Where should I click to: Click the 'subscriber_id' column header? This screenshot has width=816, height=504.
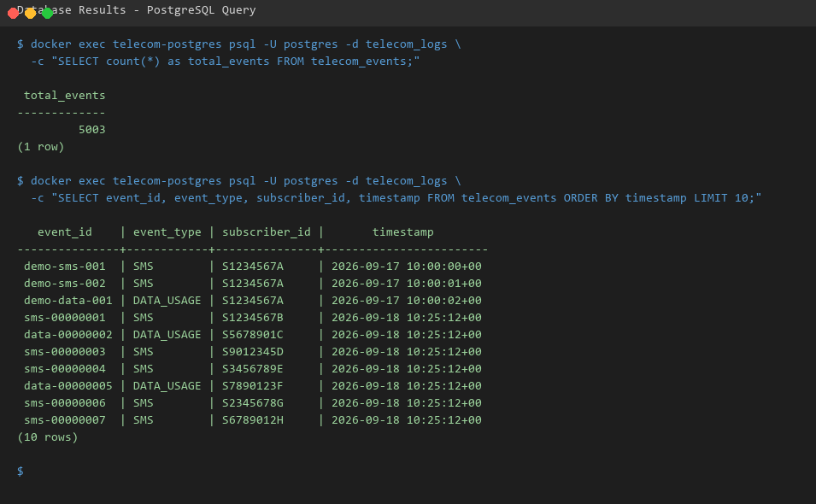(267, 232)
